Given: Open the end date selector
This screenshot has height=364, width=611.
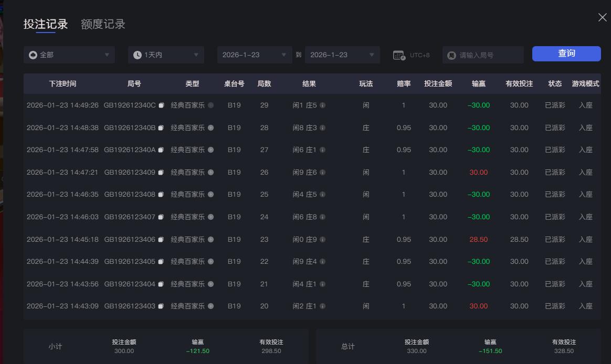Looking at the screenshot, I should 342,55.
